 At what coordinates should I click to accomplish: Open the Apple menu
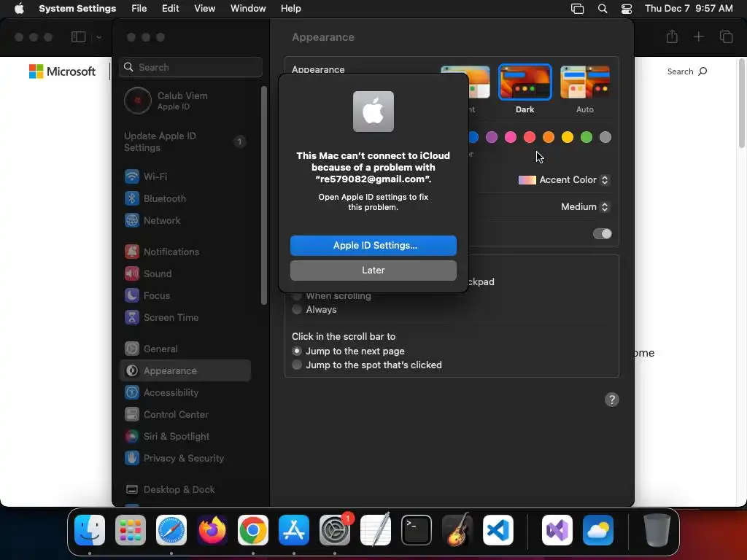[18, 9]
